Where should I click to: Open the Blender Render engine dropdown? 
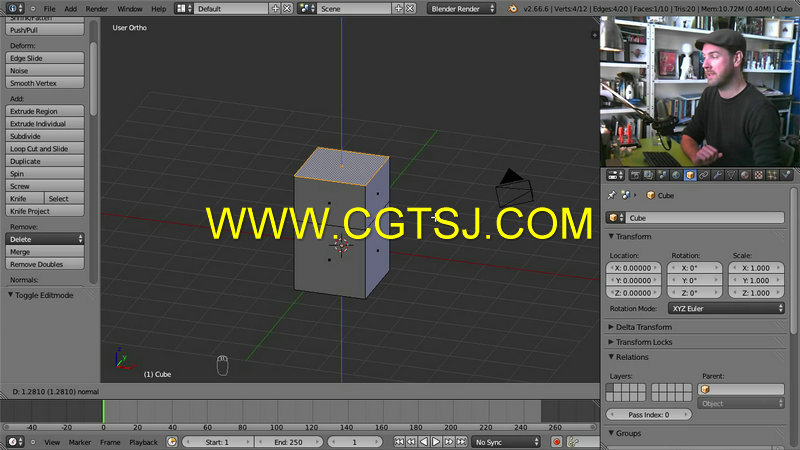461,9
